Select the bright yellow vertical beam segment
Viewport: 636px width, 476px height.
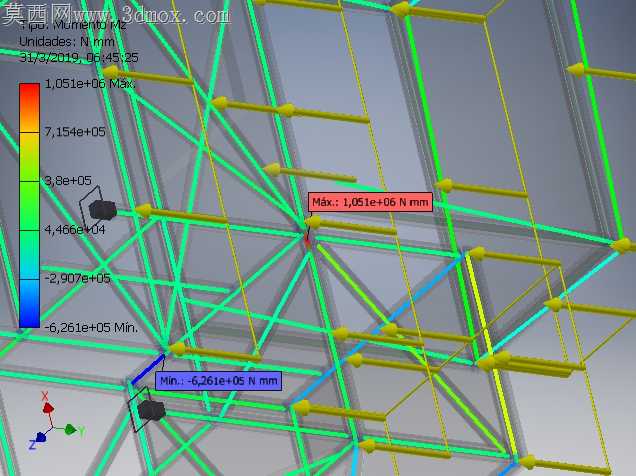(x=490, y=354)
